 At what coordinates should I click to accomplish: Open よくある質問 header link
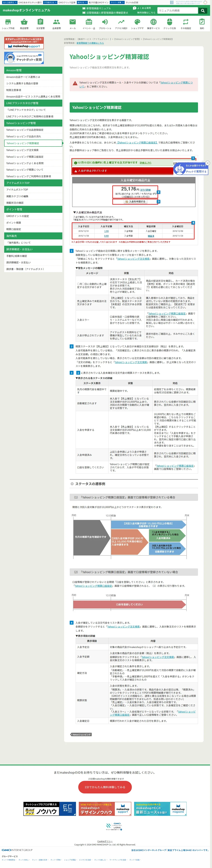(x=142, y=8)
